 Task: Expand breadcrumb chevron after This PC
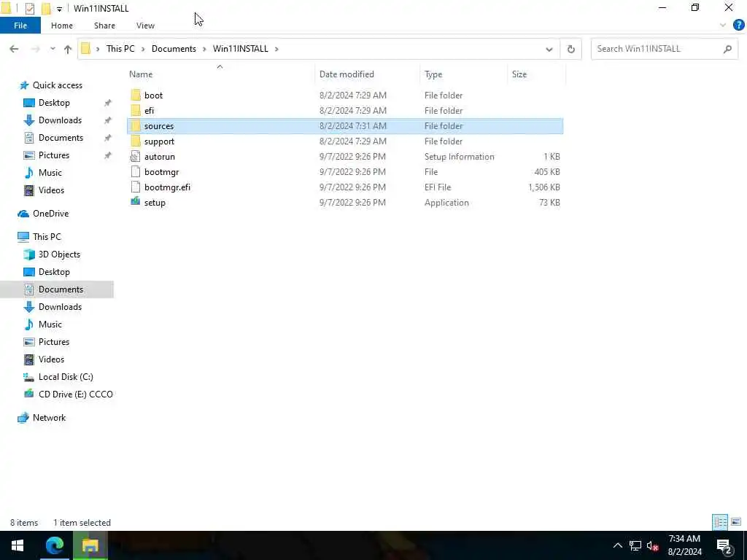tap(143, 49)
